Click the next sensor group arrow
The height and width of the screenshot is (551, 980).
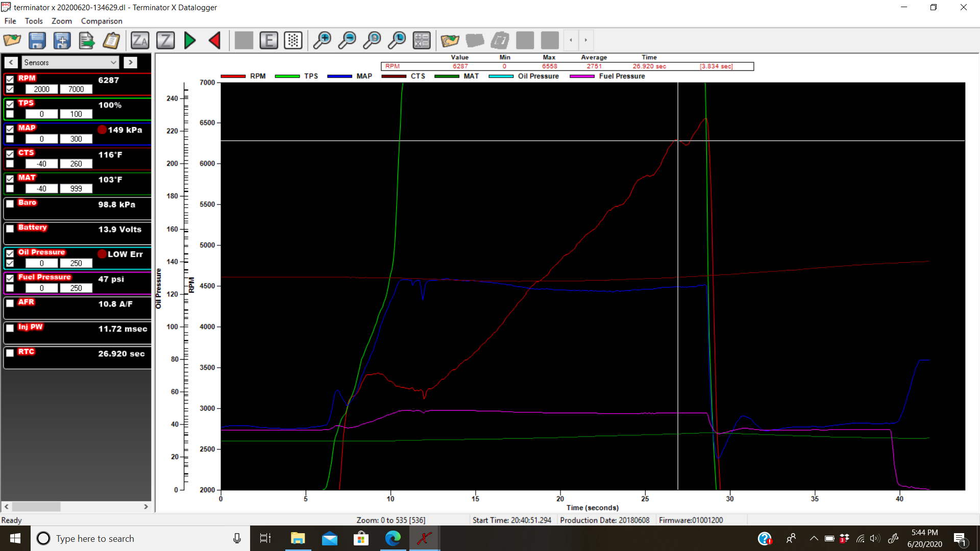coord(131,62)
